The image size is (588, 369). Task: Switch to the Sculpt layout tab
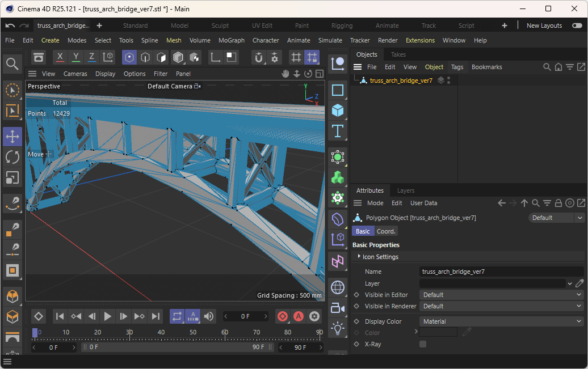click(220, 26)
